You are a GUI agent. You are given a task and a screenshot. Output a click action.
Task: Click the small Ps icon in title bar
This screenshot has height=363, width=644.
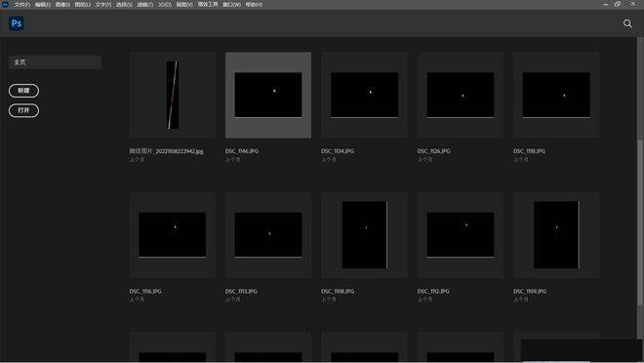5,5
